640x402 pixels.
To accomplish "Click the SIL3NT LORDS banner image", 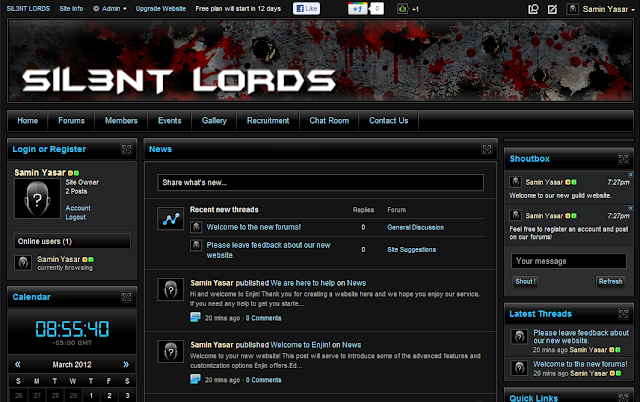I will click(320, 60).
